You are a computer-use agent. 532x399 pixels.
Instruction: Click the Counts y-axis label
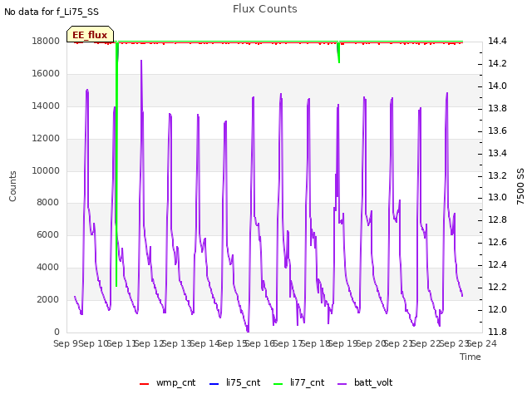click(x=13, y=186)
